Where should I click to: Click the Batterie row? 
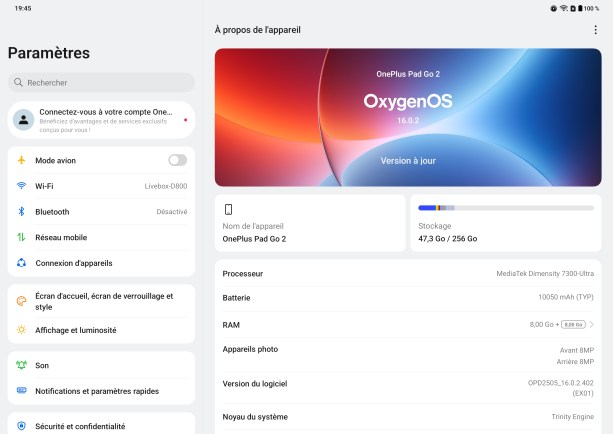(408, 298)
